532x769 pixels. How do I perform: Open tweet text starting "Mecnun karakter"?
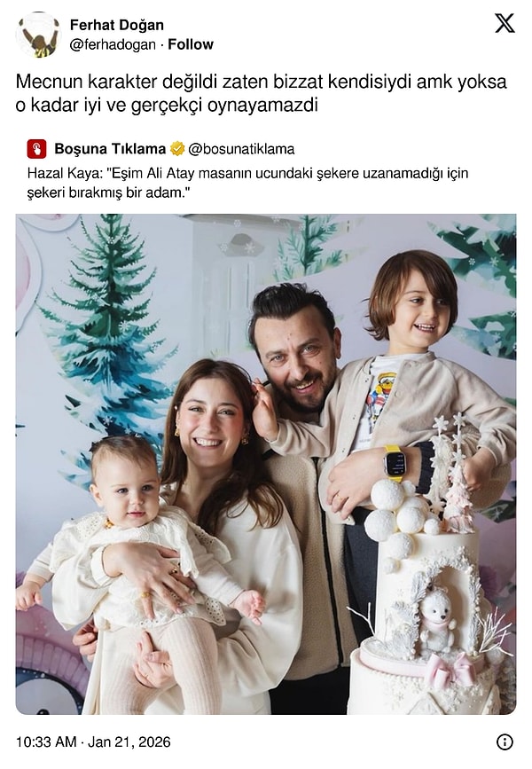(261, 82)
